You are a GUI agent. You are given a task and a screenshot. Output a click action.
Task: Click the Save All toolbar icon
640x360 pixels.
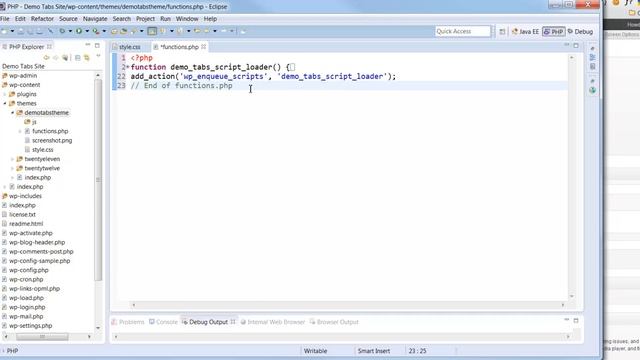[30, 31]
